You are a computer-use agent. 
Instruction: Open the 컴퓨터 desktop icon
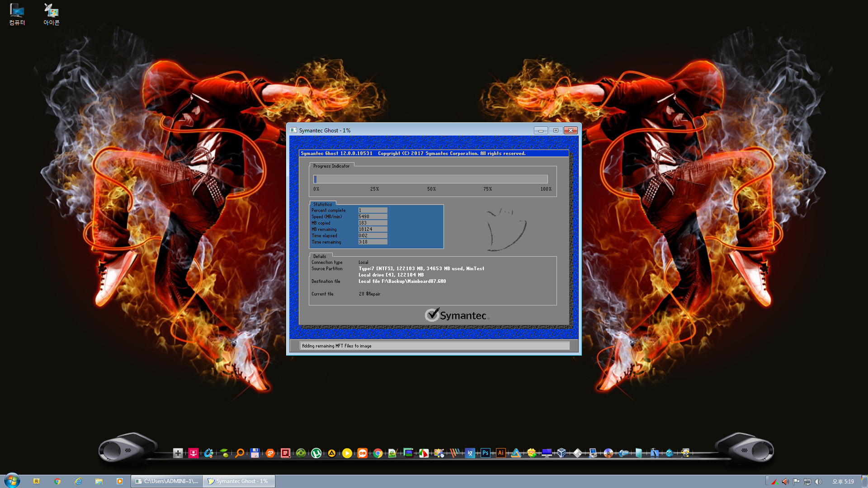click(17, 14)
